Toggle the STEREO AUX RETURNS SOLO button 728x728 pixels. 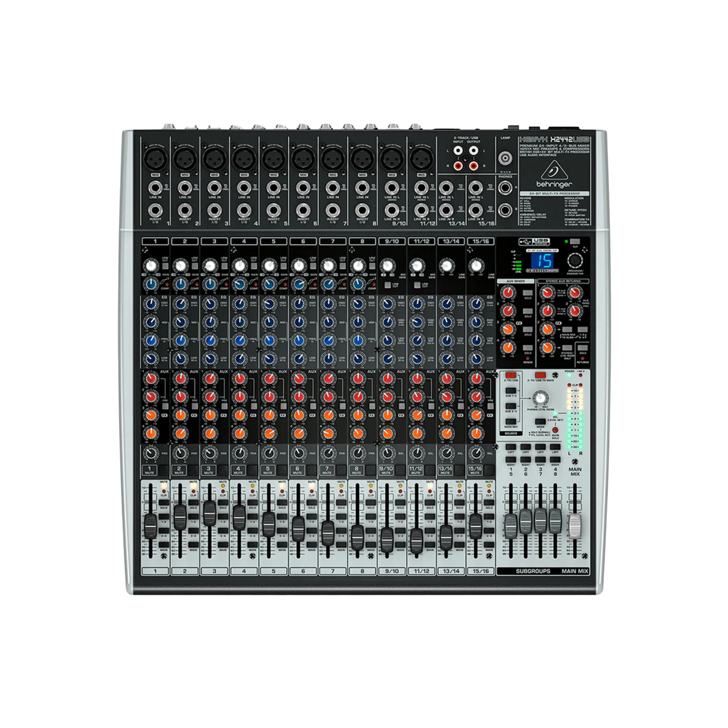(x=583, y=348)
